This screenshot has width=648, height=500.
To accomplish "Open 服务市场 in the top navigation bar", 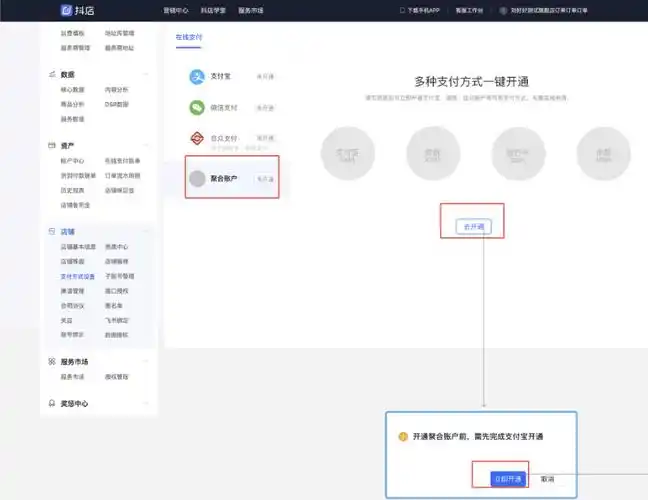I will coord(250,10).
